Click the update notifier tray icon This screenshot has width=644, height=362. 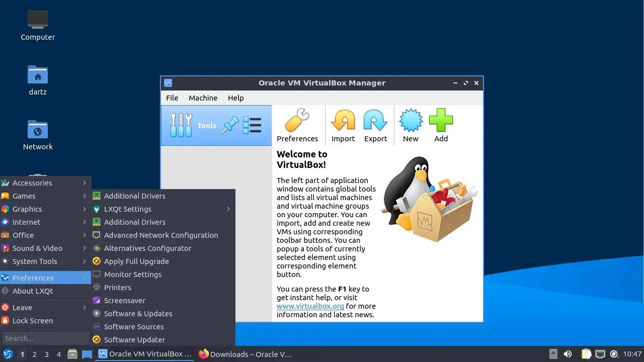pos(613,354)
